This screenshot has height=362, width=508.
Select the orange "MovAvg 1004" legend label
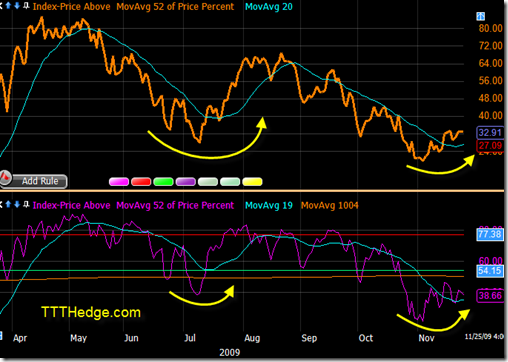(329, 205)
